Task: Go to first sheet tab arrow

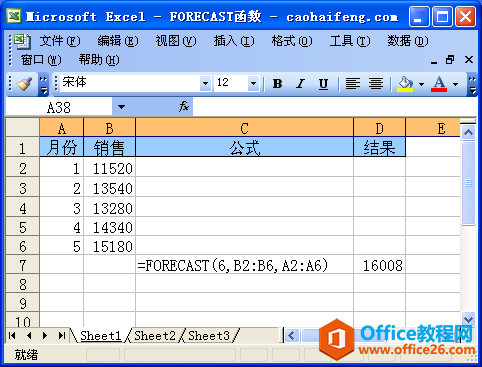Action: [x=12, y=335]
